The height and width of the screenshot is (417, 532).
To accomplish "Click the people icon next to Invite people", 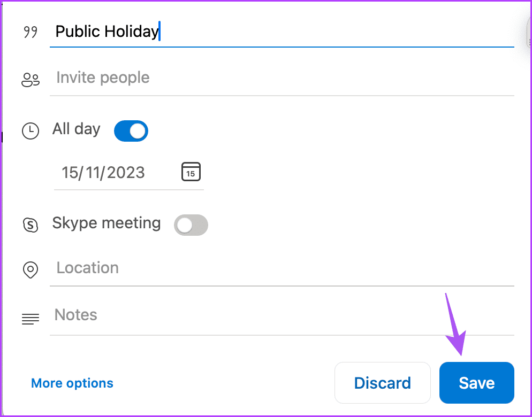I will point(31,80).
